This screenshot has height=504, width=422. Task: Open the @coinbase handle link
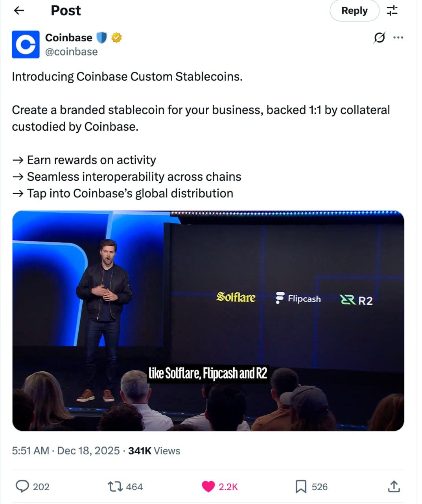click(71, 52)
